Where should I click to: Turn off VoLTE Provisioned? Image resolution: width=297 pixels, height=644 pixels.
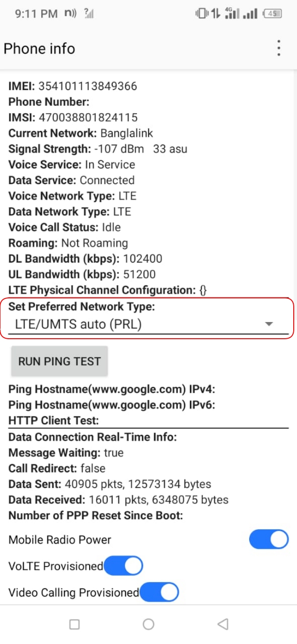[123, 566]
